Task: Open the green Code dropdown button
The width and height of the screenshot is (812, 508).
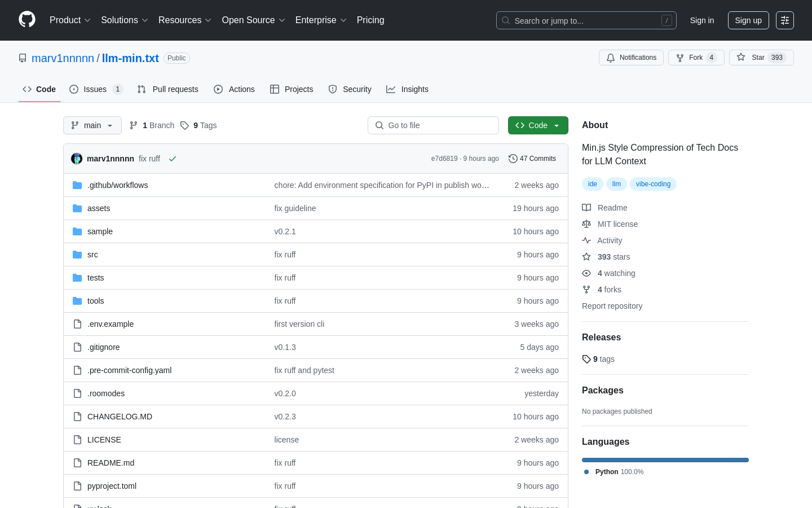Action: tap(538, 125)
